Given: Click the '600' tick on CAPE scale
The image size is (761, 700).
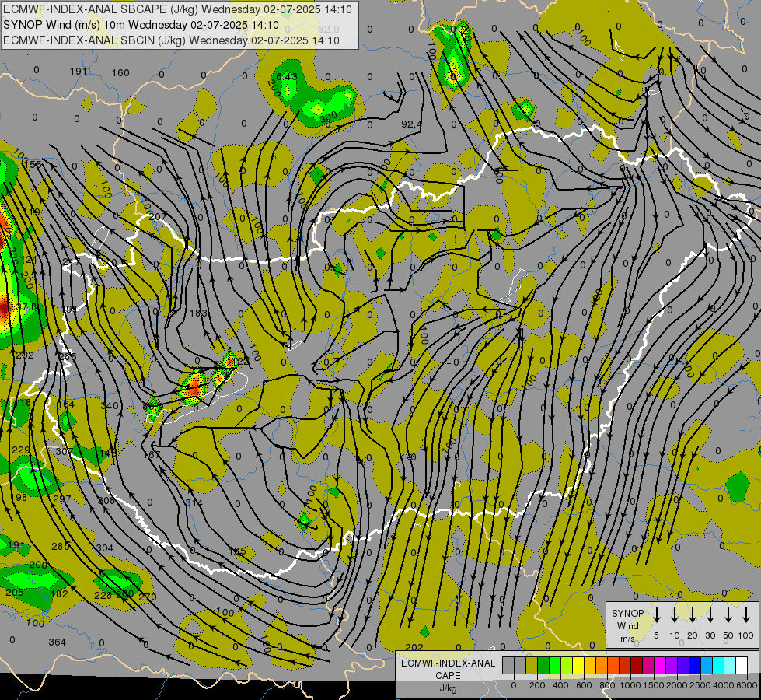Looking at the screenshot, I should tap(584, 685).
